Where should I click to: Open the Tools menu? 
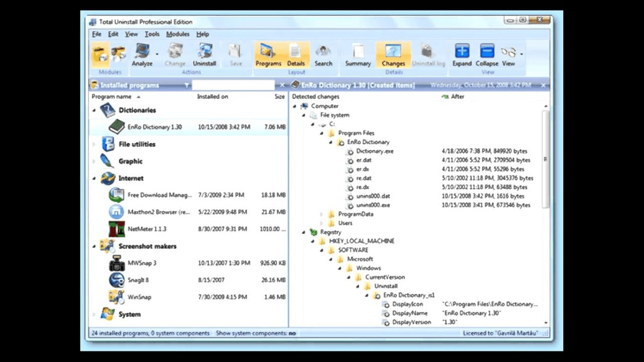click(152, 34)
